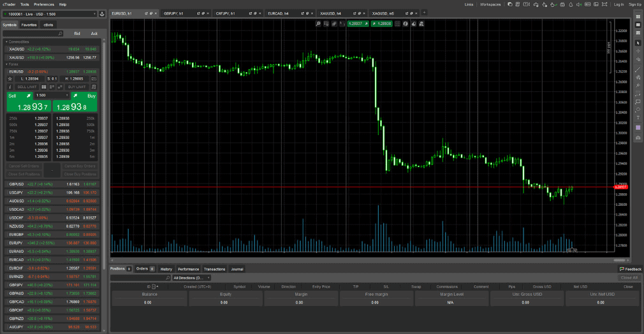Click the purple color swatch in drawing toolbar

[x=638, y=128]
